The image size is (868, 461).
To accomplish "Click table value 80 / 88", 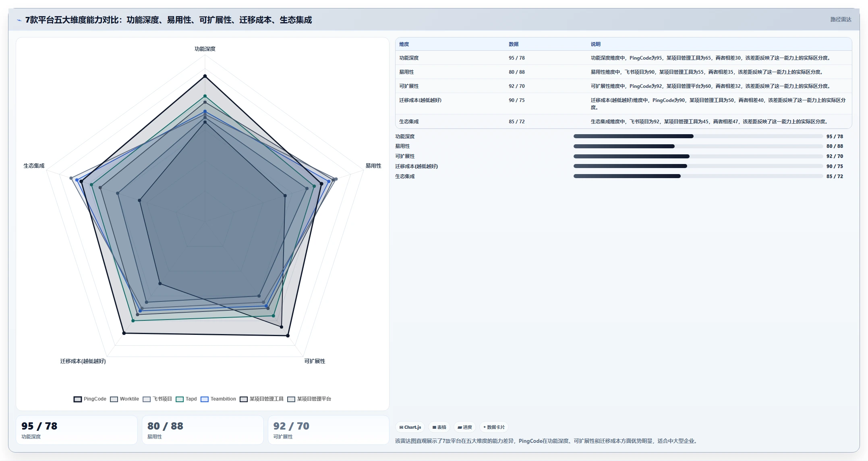I will pos(517,72).
